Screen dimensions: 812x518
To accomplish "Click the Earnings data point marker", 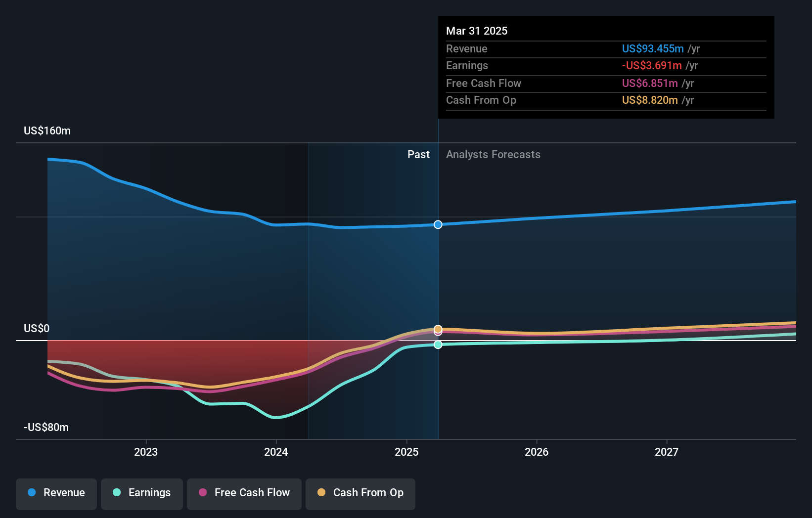I will click(x=438, y=345).
